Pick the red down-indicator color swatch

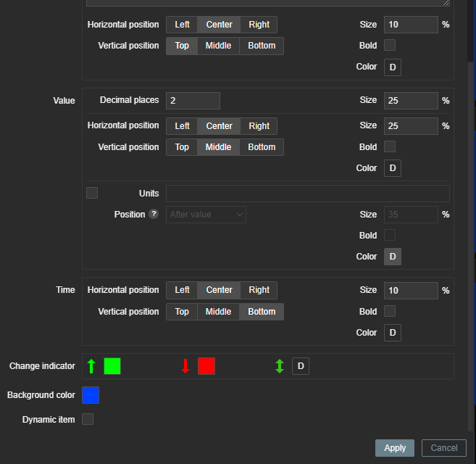pyautogui.click(x=206, y=366)
